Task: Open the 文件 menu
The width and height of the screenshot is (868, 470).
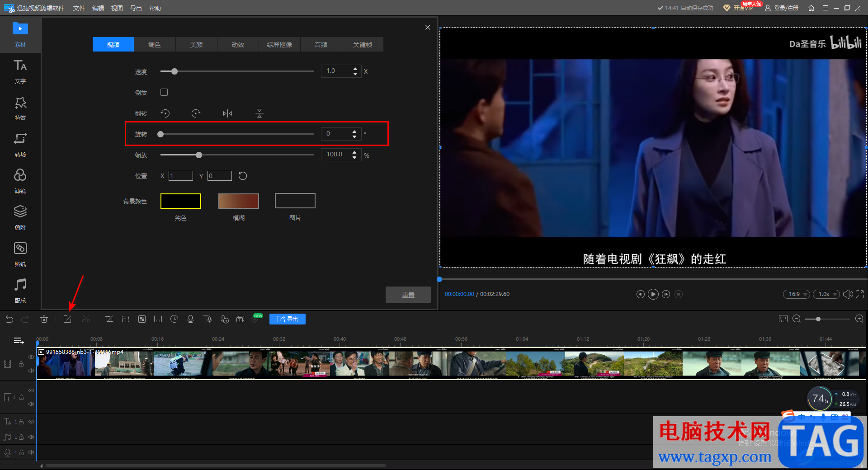Action: click(79, 8)
